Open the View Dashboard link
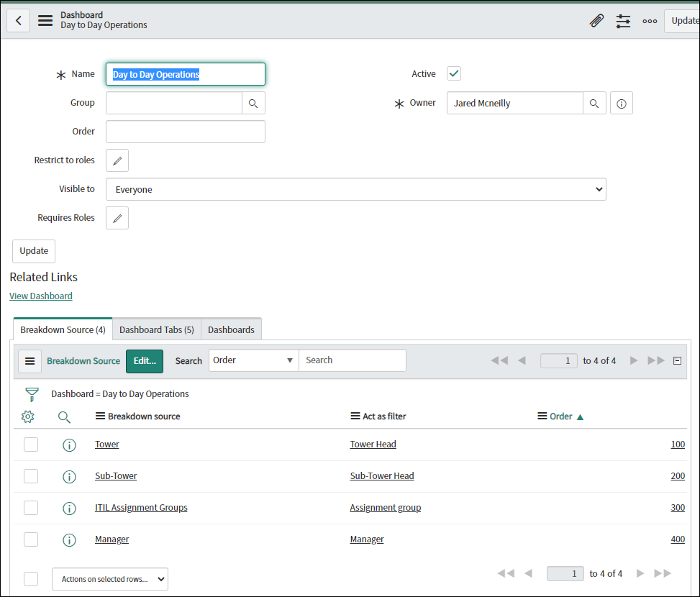This screenshot has width=700, height=597. click(40, 296)
